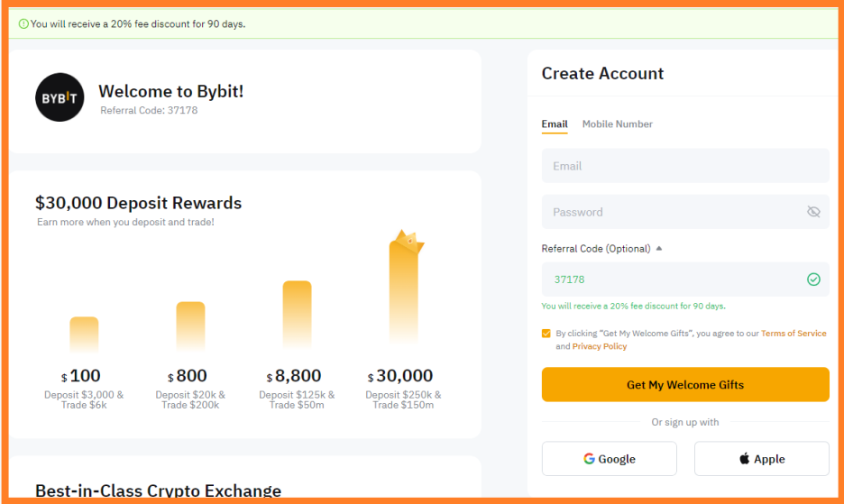Viewport: 844px width, 504px height.
Task: Click green fee discount message under referral field
Action: (x=634, y=306)
